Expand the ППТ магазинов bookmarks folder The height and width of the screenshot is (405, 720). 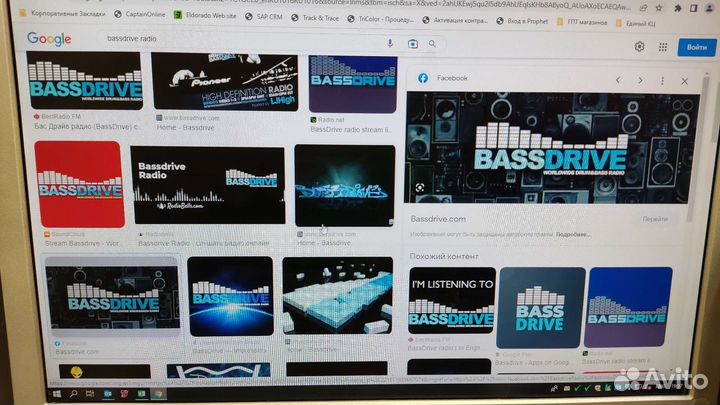click(x=581, y=22)
